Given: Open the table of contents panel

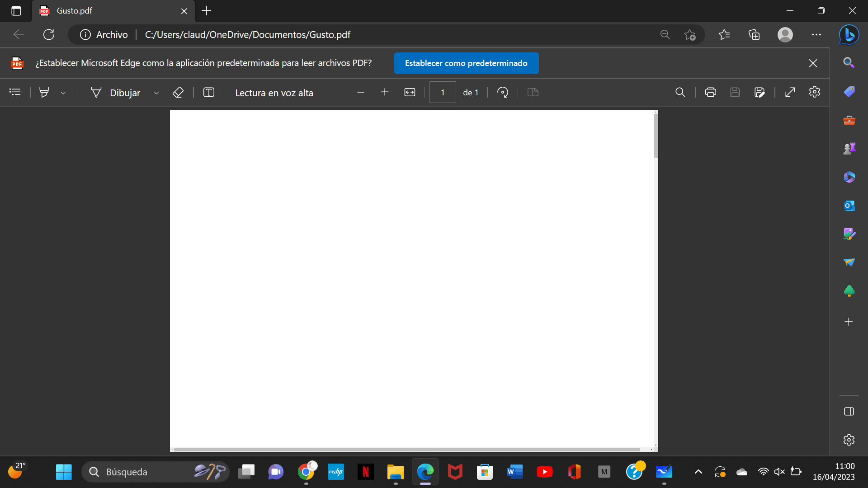Looking at the screenshot, I should click(15, 92).
